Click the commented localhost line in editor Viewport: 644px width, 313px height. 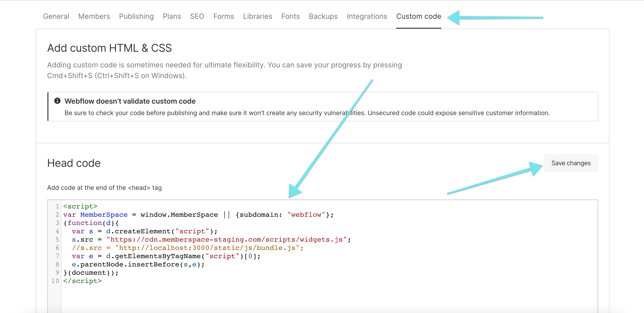tap(188, 248)
